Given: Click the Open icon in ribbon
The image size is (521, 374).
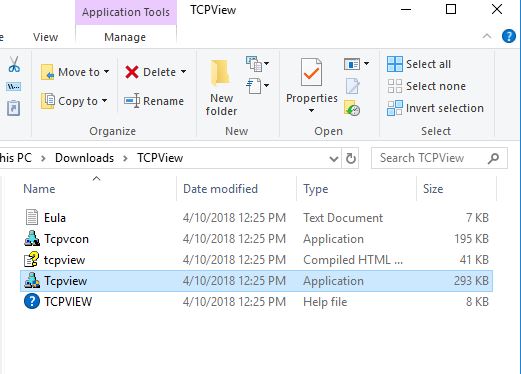Looking at the screenshot, I should tap(352, 64).
